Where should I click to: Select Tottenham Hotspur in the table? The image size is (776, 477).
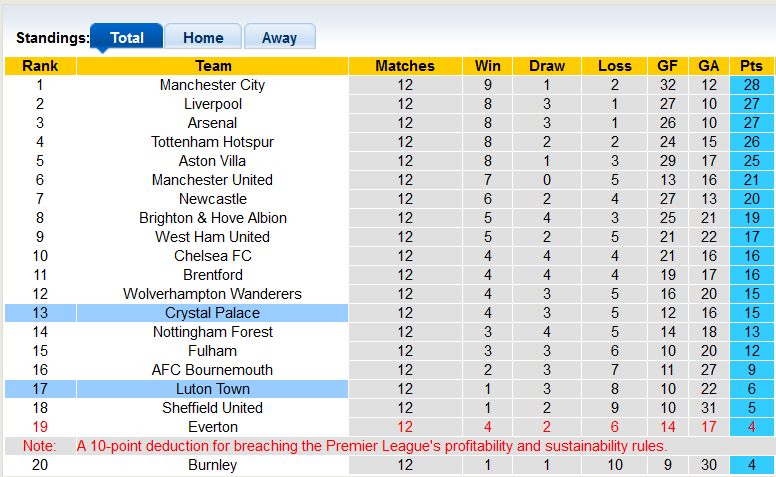(212, 142)
